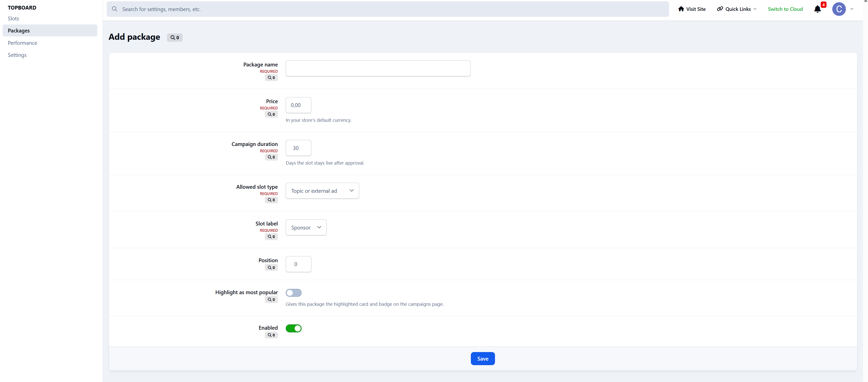
Task: Click the search badge under Campaign duration
Action: pyautogui.click(x=271, y=157)
